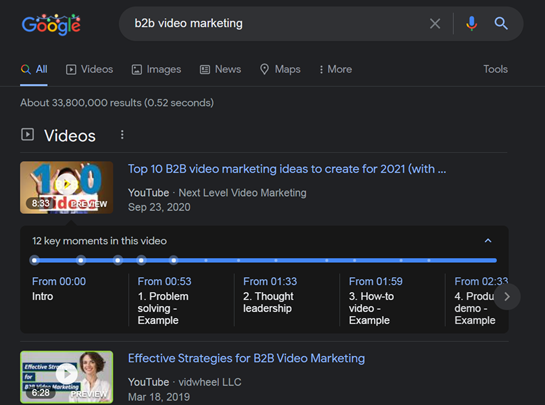Open Top 10 B2B video marketing ideas link
Image resolution: width=545 pixels, height=405 pixels.
tap(287, 169)
